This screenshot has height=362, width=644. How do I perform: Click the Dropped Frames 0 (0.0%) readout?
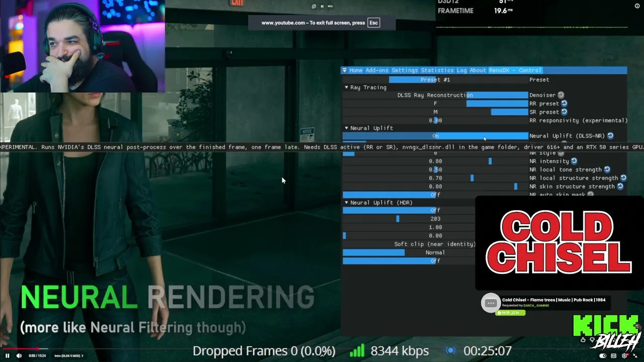pyautogui.click(x=264, y=351)
